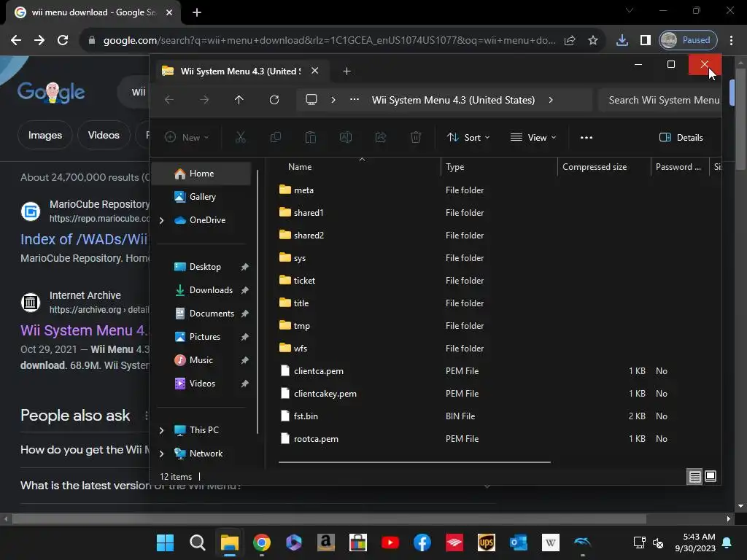Reload the Chrome page

click(x=63, y=40)
